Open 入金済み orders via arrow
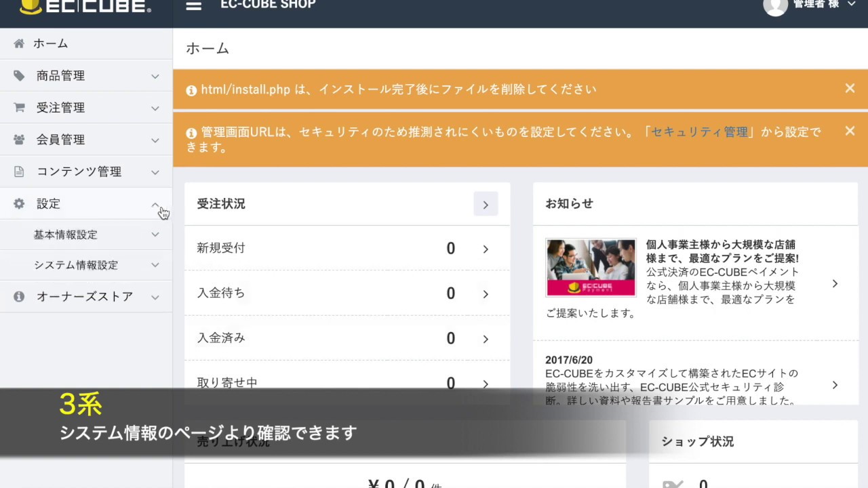This screenshot has height=488, width=868. pos(486,339)
